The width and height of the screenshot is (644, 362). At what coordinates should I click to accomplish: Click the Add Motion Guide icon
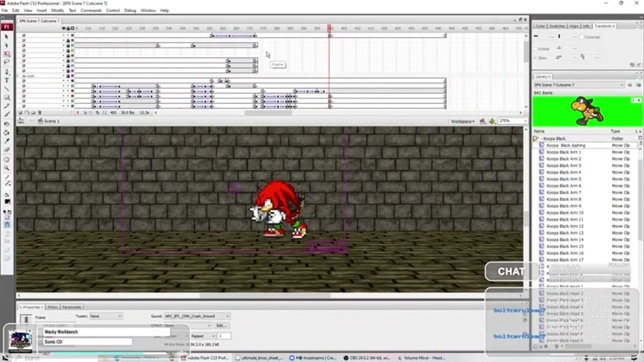point(27,113)
